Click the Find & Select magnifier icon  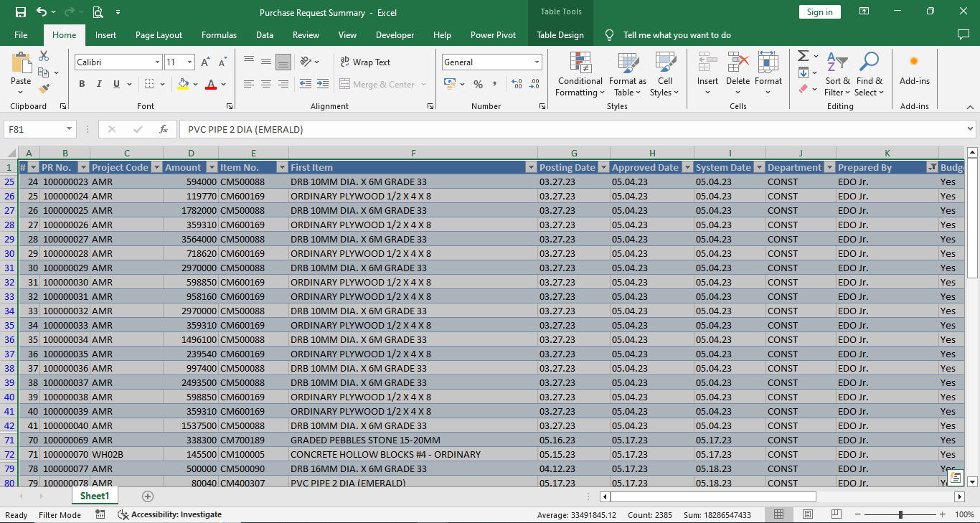(869, 63)
